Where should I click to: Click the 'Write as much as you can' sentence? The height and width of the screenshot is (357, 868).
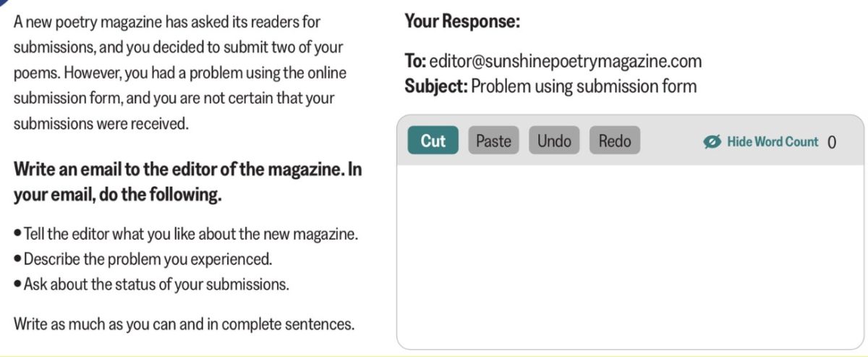pos(184,323)
